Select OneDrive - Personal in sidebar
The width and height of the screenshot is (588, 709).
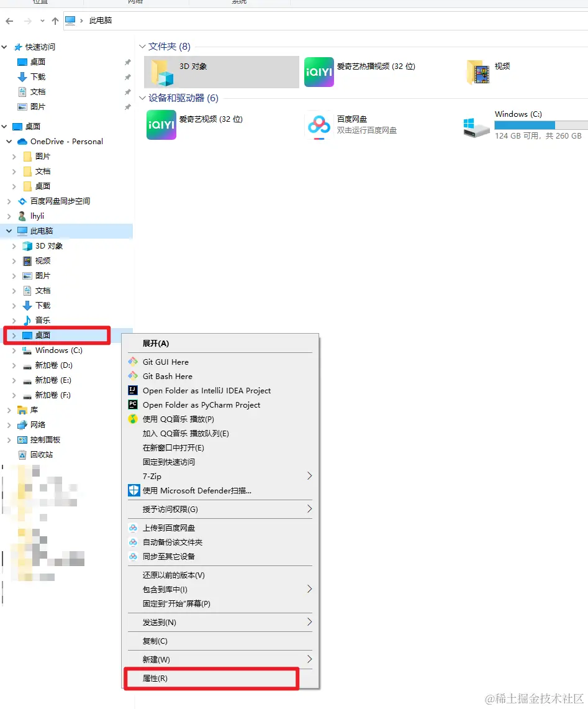(66, 142)
